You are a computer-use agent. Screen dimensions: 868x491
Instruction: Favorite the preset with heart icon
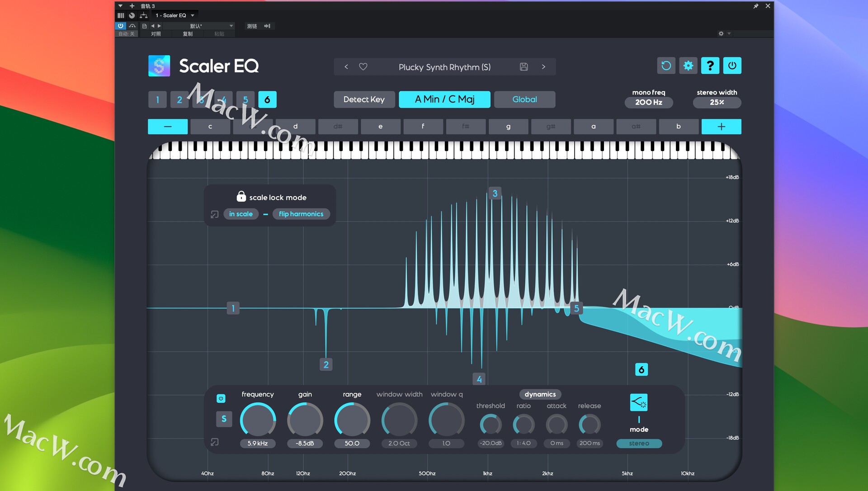pyautogui.click(x=363, y=67)
